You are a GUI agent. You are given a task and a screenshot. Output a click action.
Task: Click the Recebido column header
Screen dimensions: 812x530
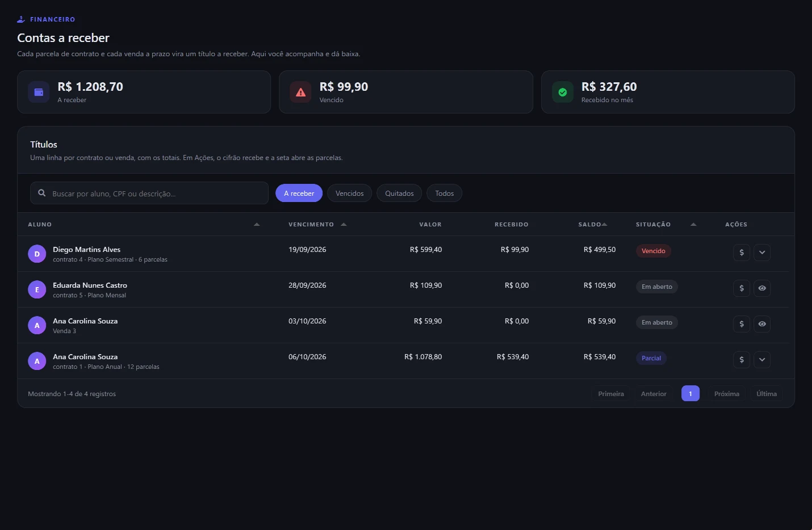pyautogui.click(x=512, y=224)
